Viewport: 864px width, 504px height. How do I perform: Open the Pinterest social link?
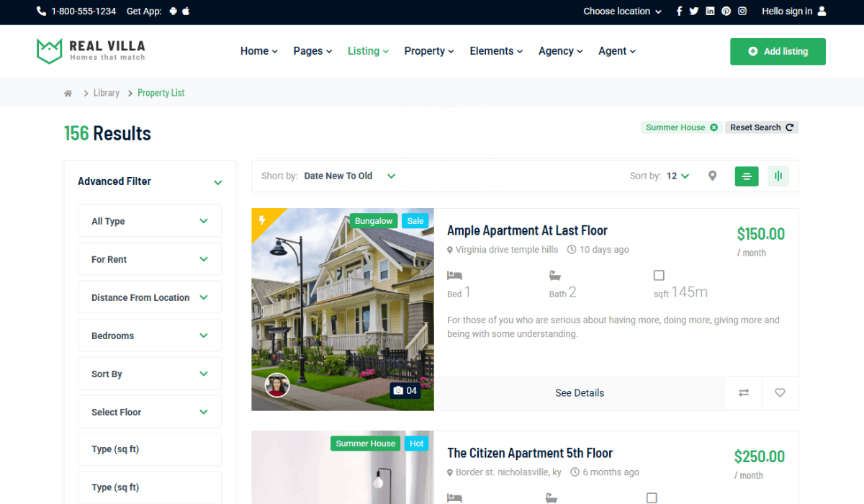[726, 12]
